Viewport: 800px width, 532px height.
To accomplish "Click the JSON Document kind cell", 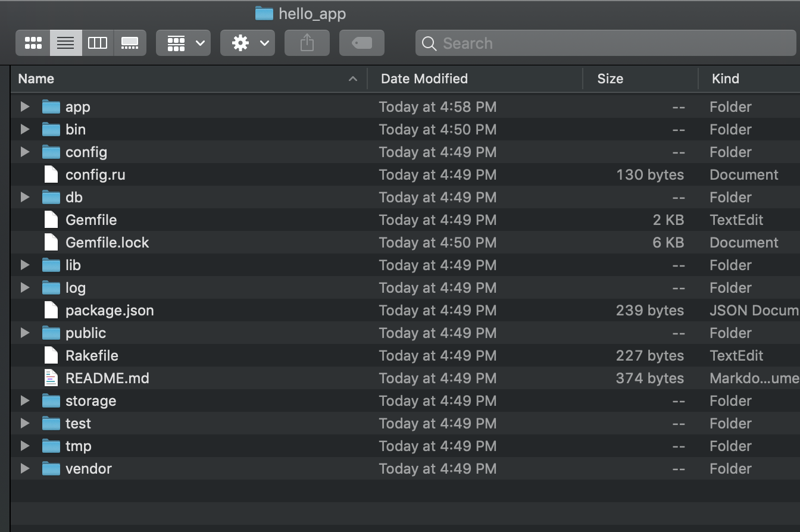I will click(x=755, y=310).
